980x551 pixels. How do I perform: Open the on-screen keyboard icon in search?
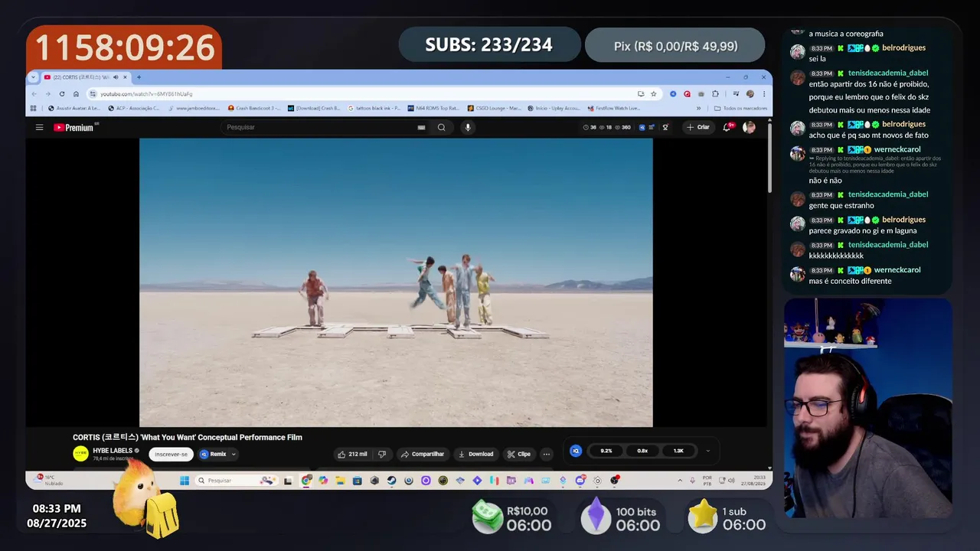pos(421,127)
